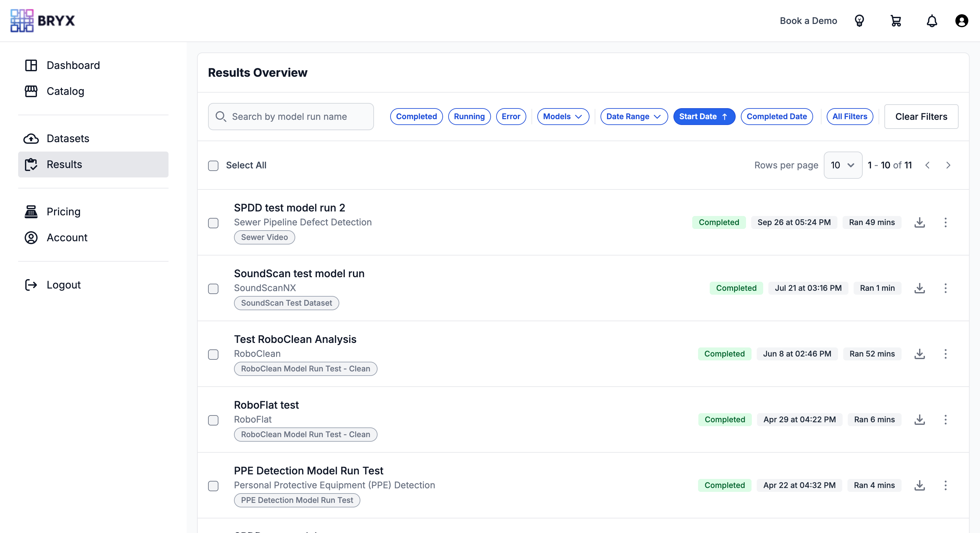Open the shopping cart
This screenshot has width=980, height=533.
[896, 20]
